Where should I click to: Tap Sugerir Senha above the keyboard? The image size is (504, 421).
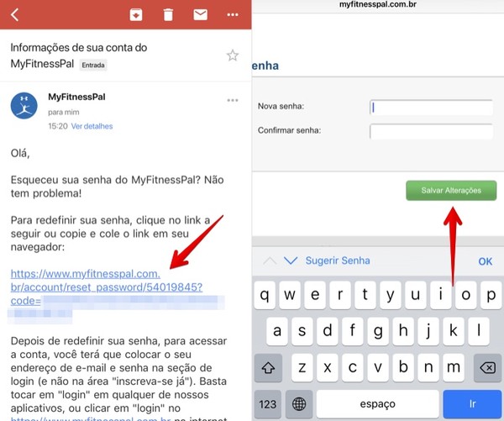click(x=338, y=260)
